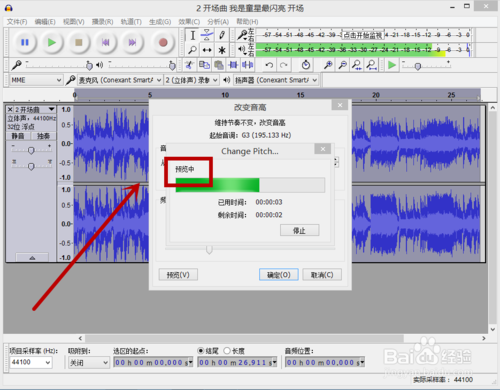The width and height of the screenshot is (500, 390).
Task: Click the Fit Project zoom icon
Action: [371, 65]
